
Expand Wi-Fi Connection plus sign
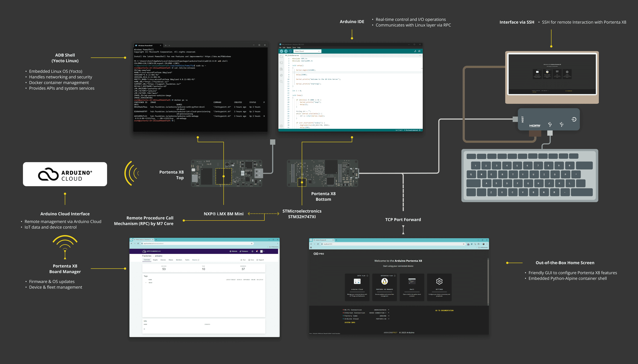point(389,310)
